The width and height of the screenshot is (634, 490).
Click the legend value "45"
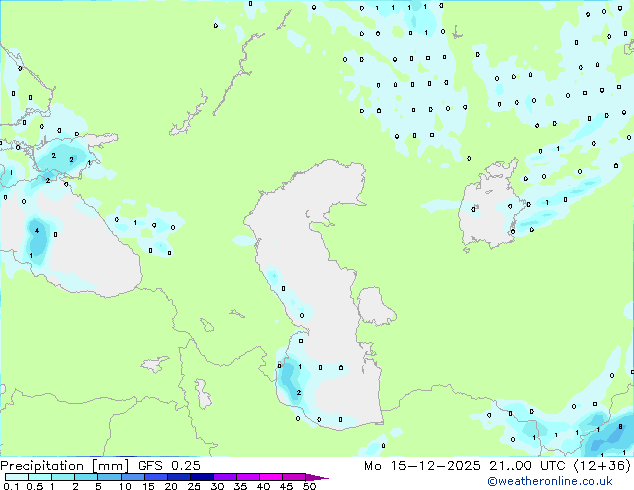pyautogui.click(x=286, y=486)
